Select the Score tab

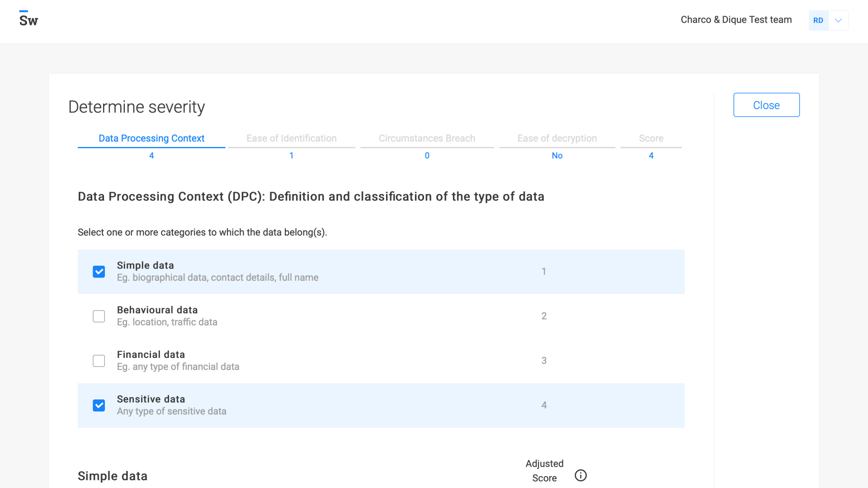[651, 138]
